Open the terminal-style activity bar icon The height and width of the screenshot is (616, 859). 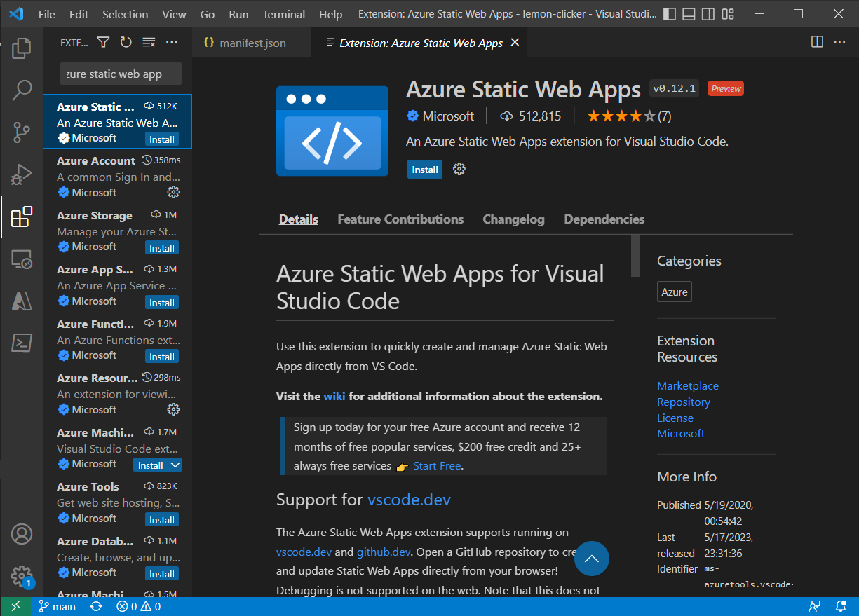point(22,343)
